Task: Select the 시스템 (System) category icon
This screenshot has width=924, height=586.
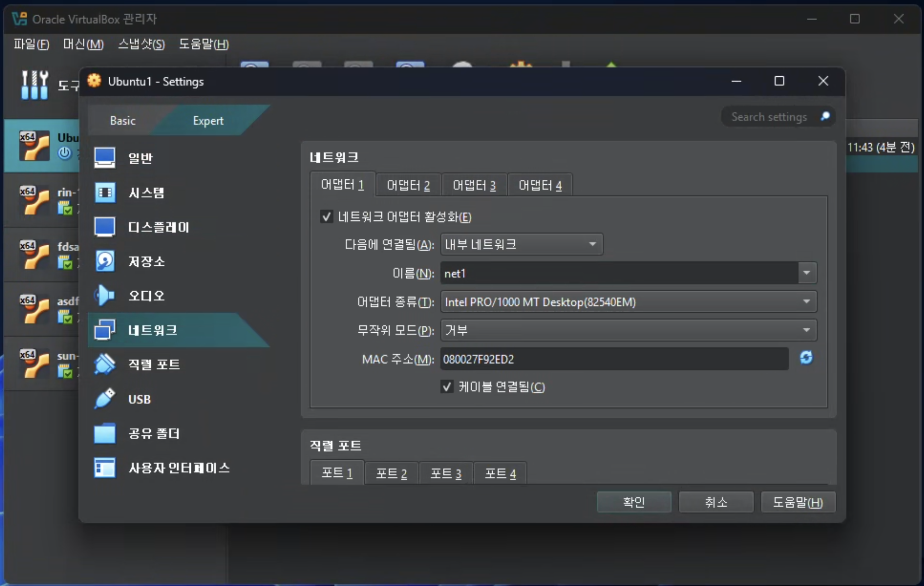Action: pos(105,193)
